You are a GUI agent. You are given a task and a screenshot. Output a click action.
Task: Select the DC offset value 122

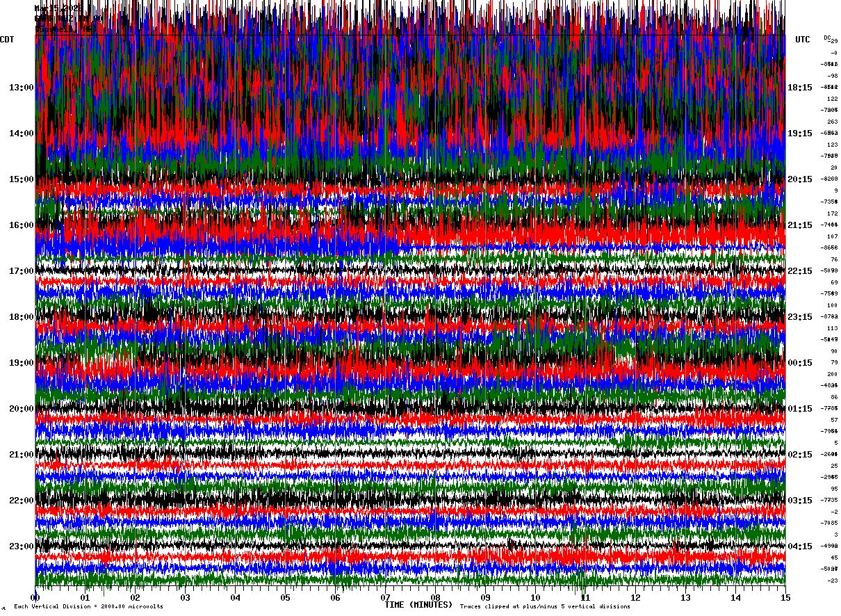coord(832,99)
